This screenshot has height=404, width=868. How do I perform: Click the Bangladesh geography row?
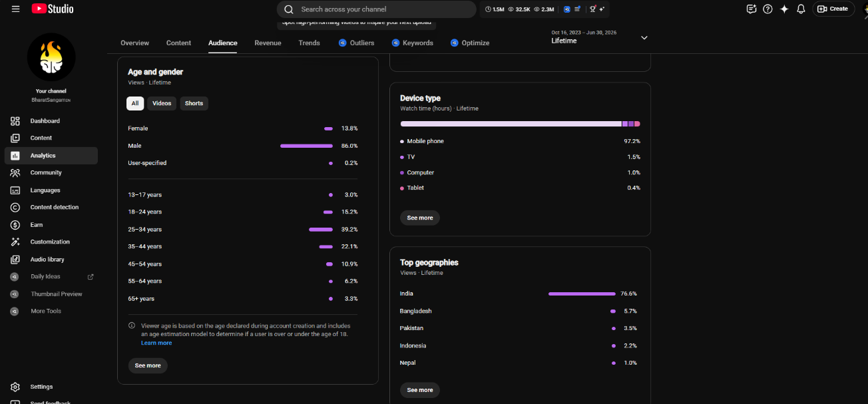click(x=519, y=311)
